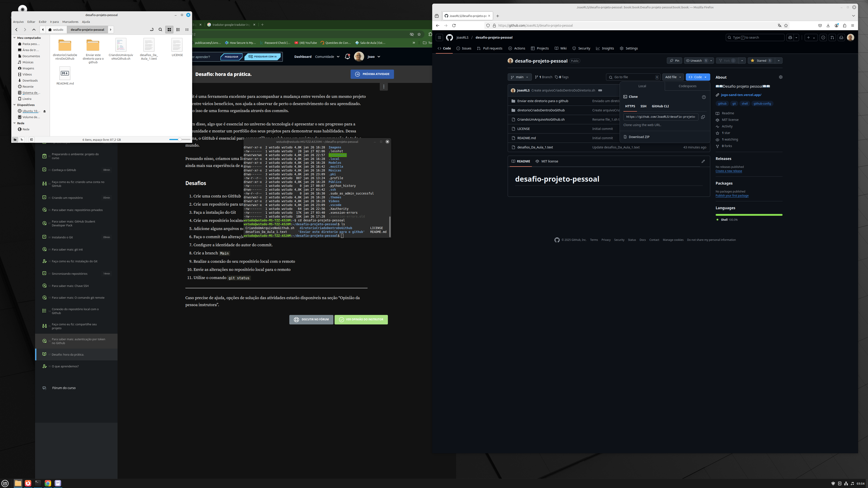
Task: Open notifications bell on Alura page
Action: [x=347, y=56]
